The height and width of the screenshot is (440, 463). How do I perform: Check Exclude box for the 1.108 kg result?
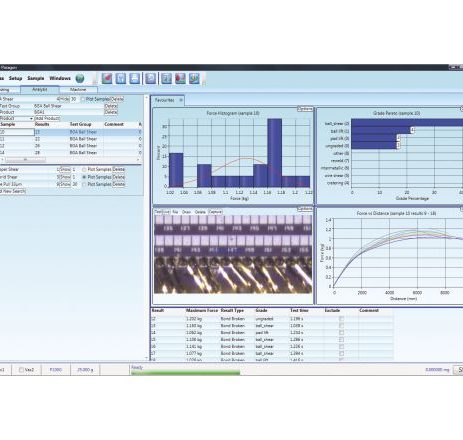tap(341, 340)
